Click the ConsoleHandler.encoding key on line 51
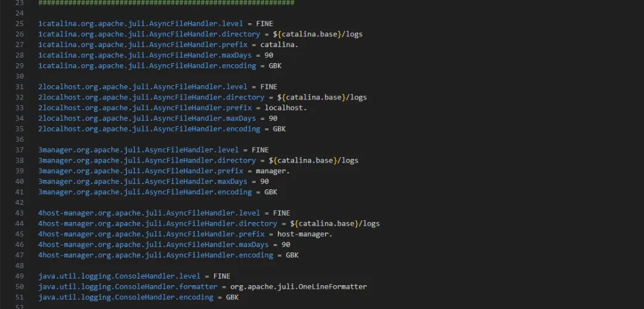The height and width of the screenshot is (309, 644). pyautogui.click(x=126, y=297)
